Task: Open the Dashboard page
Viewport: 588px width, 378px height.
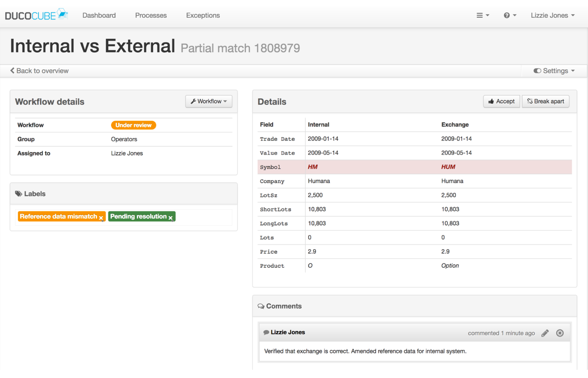Action: click(99, 15)
